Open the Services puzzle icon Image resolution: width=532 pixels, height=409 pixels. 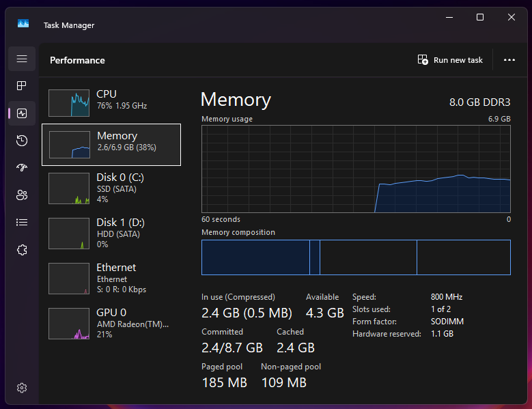(22, 250)
